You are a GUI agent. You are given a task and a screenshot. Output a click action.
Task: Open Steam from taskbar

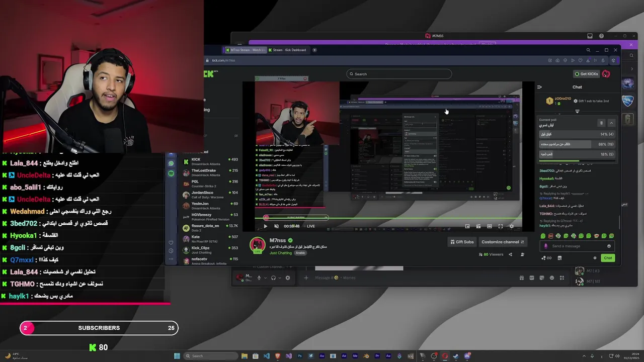click(x=456, y=356)
